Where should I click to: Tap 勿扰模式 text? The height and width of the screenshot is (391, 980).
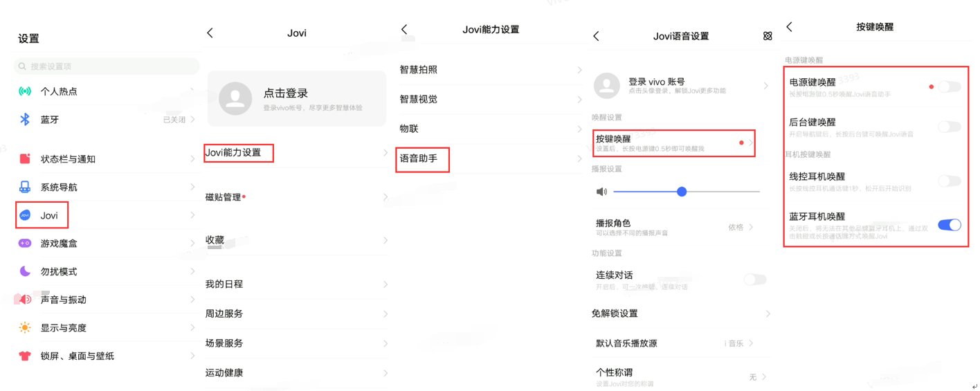tap(59, 271)
